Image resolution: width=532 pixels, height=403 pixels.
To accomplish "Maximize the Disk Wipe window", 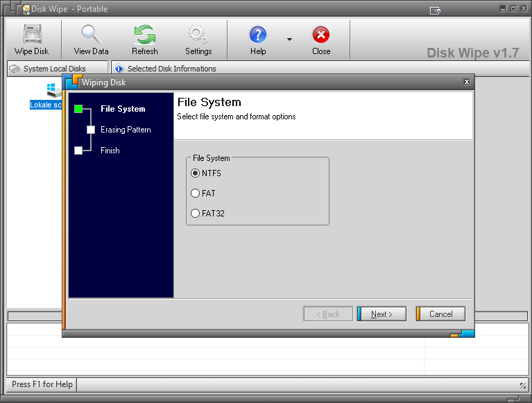I will [513, 8].
